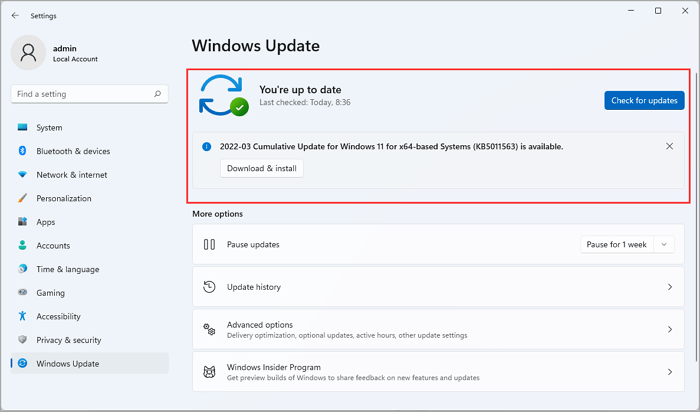Open Accessibility settings

tap(90, 316)
